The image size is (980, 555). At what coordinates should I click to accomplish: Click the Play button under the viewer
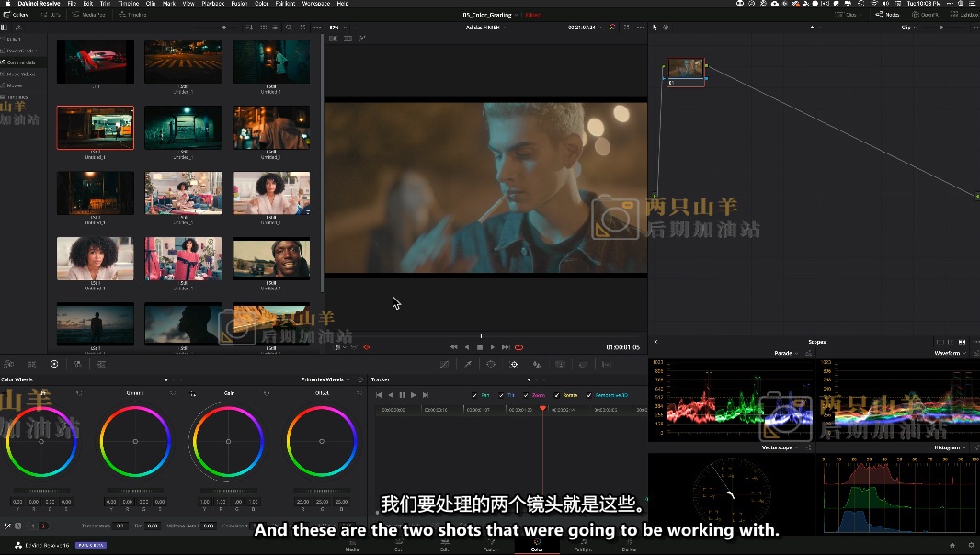(x=493, y=347)
